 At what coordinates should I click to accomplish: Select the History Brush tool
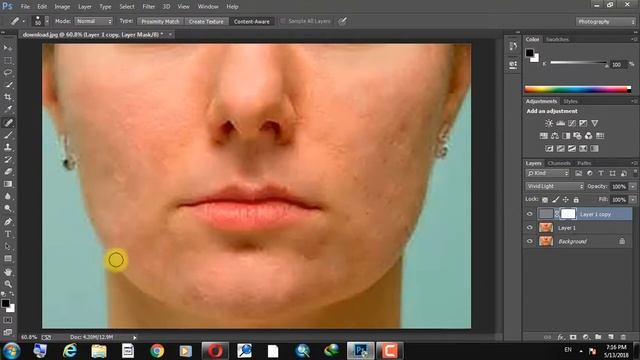8,159
